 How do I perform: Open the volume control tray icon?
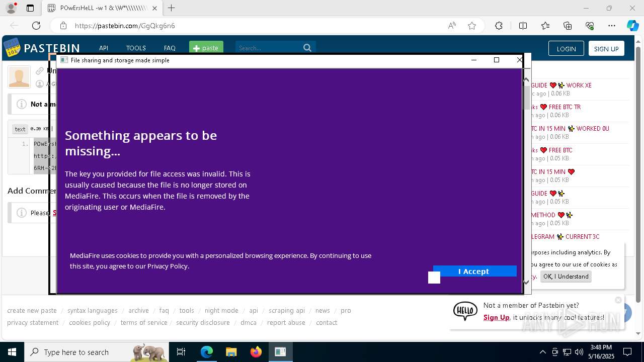(579, 352)
